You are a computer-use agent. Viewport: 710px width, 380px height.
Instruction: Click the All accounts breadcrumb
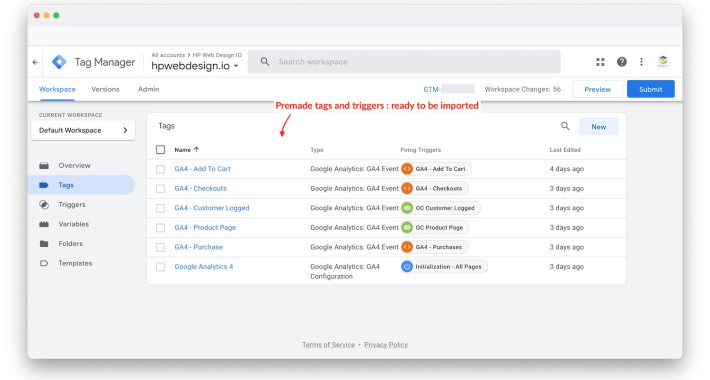[168, 55]
